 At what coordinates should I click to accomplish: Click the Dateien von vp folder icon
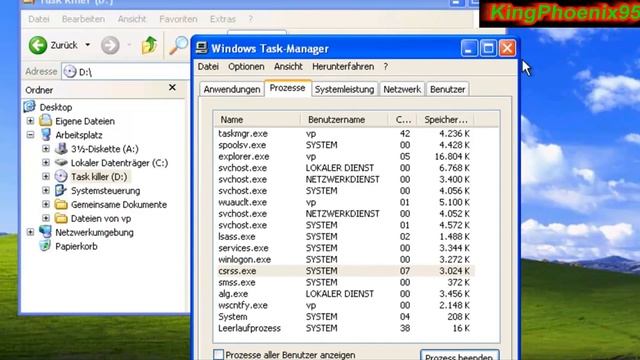61,218
